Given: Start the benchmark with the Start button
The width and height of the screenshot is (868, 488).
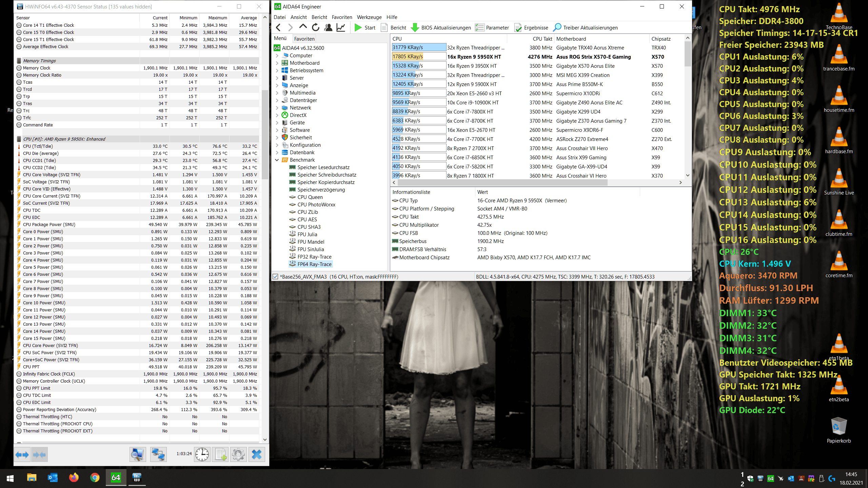Looking at the screenshot, I should (365, 27).
